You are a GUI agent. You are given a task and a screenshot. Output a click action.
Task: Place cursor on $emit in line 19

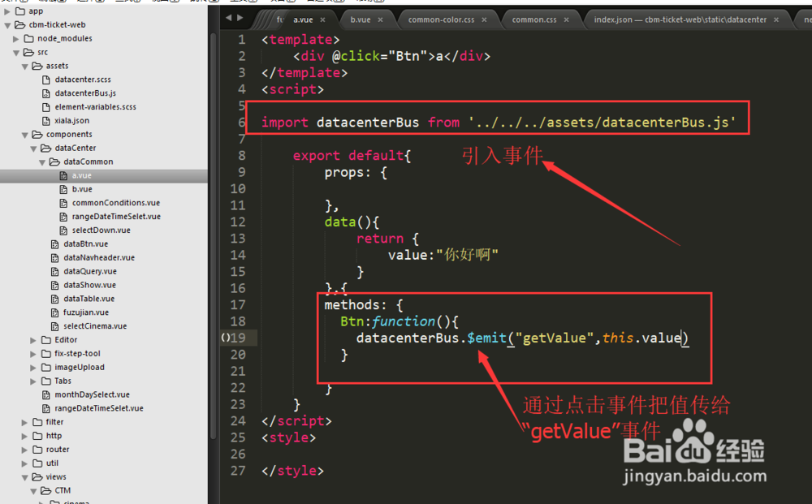486,338
